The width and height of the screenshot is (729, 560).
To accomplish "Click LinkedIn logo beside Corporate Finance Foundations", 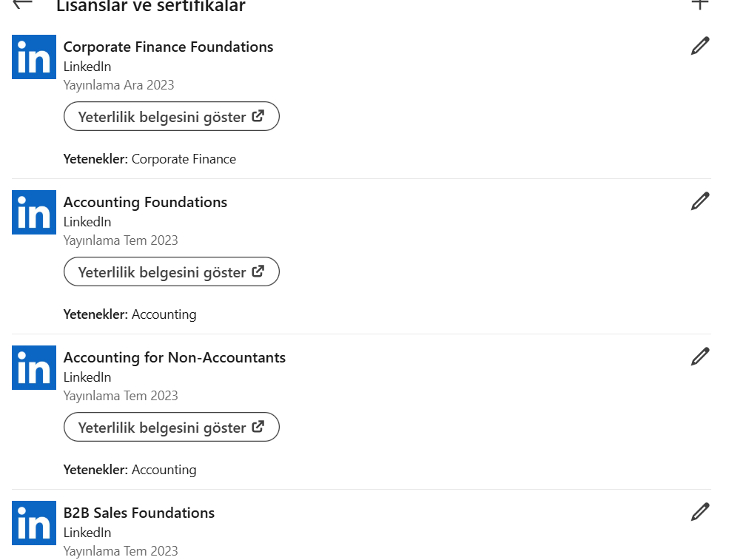I will [34, 57].
